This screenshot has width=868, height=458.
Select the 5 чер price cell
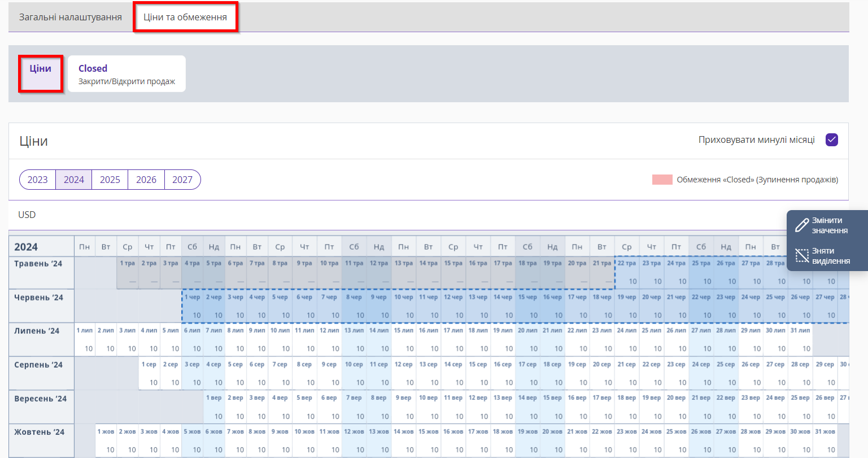(x=280, y=306)
